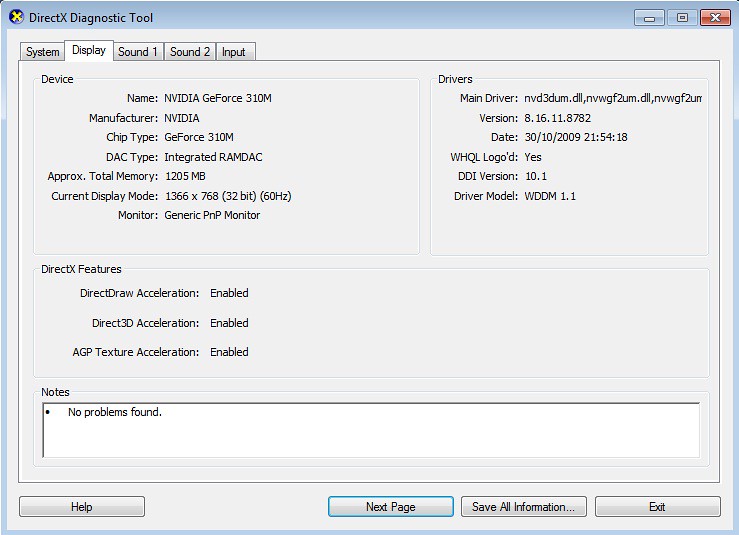Image resolution: width=739 pixels, height=535 pixels.
Task: Click Driver Model value 'WDDM 1.1'
Action: coord(550,196)
